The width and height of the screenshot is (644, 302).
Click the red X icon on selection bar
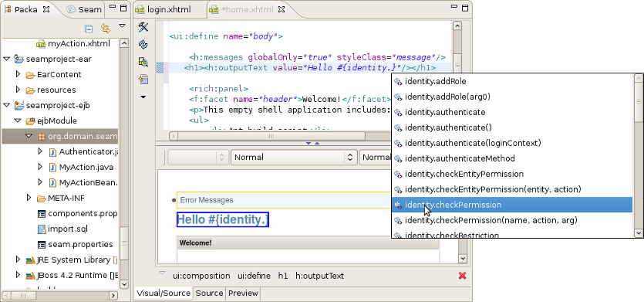[462, 276]
